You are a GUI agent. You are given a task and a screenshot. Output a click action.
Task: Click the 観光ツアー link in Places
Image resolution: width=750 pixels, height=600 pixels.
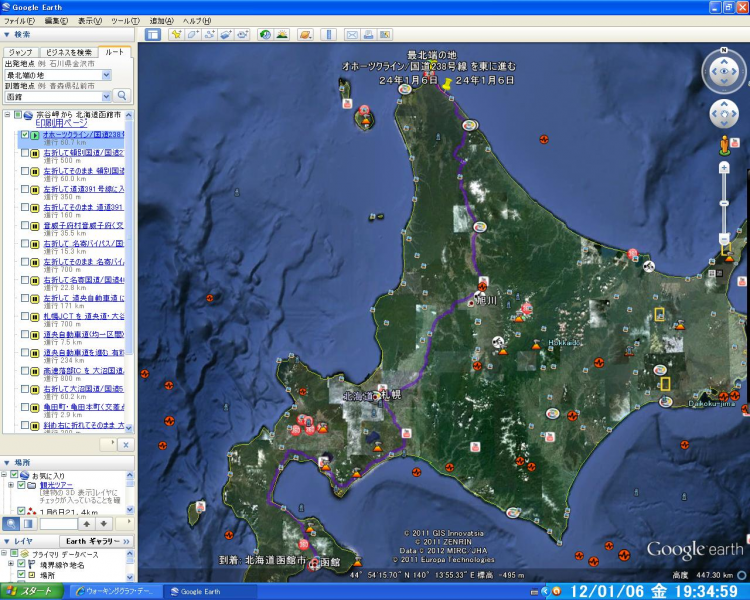(56, 485)
